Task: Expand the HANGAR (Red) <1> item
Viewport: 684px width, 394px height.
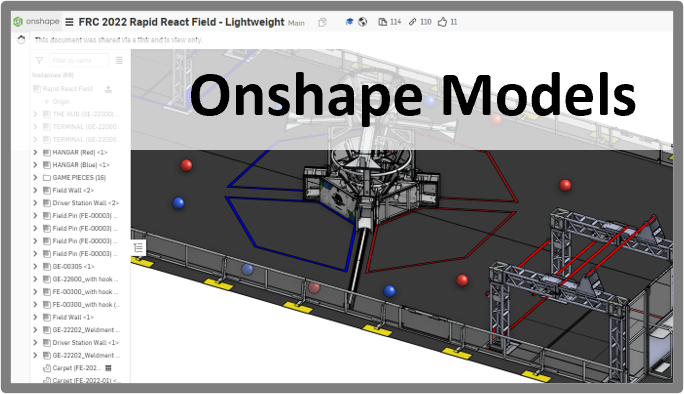Action: (35, 152)
